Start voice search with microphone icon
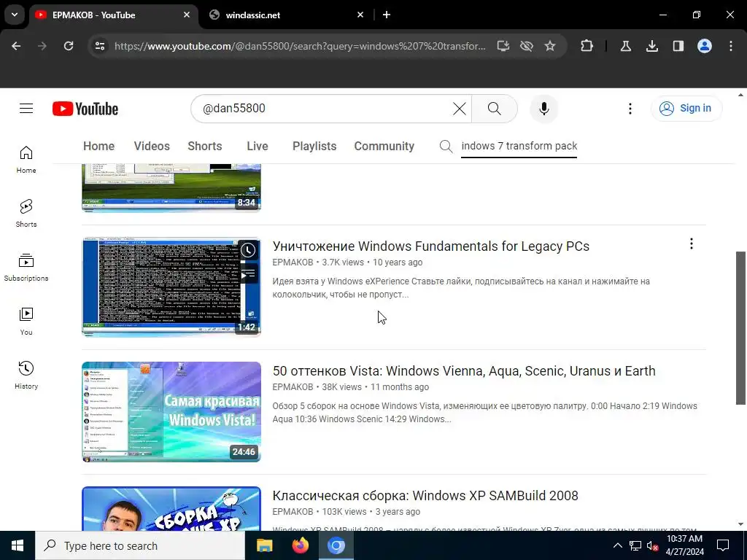This screenshot has height=560, width=747. pyautogui.click(x=543, y=109)
